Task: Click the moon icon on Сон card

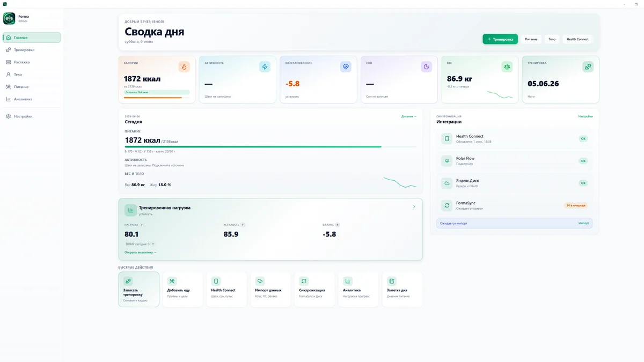Action: point(426,67)
